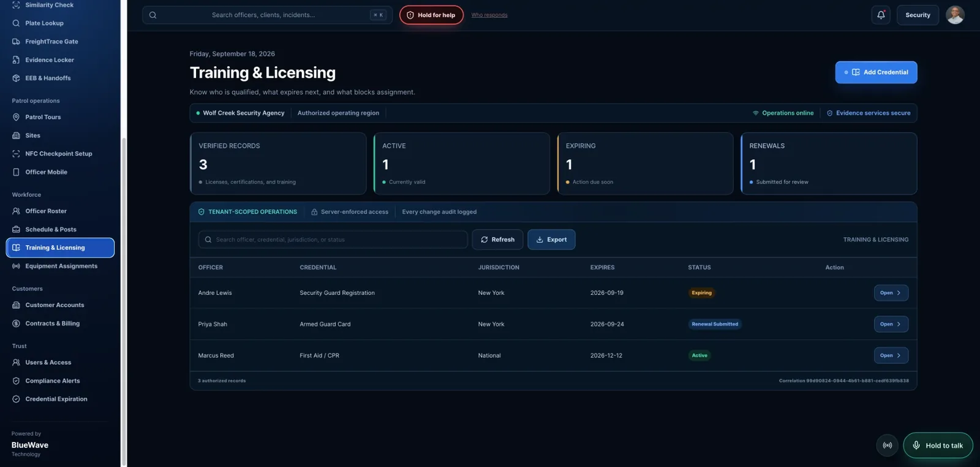Open Marcus Reed's First Aid / CPR record
This screenshot has width=980, height=467.
tap(891, 355)
